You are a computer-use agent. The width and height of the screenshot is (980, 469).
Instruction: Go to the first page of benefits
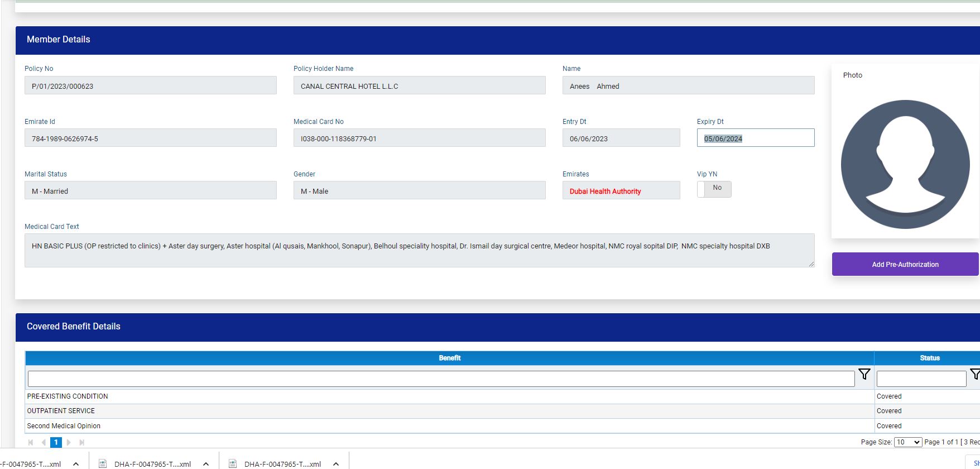[x=31, y=442]
